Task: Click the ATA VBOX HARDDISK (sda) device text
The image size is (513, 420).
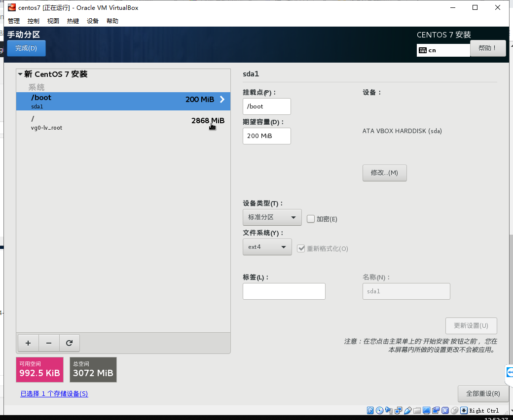Action: 402,131
